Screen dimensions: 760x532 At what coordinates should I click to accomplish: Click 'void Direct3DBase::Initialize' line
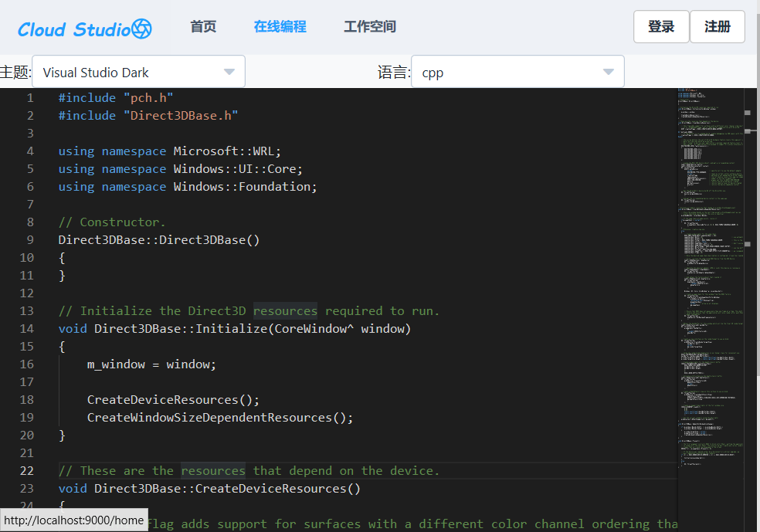point(235,328)
